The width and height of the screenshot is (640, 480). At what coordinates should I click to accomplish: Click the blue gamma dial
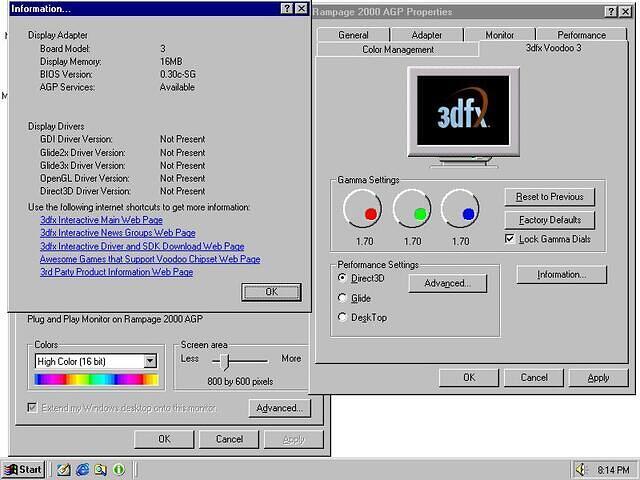point(461,210)
